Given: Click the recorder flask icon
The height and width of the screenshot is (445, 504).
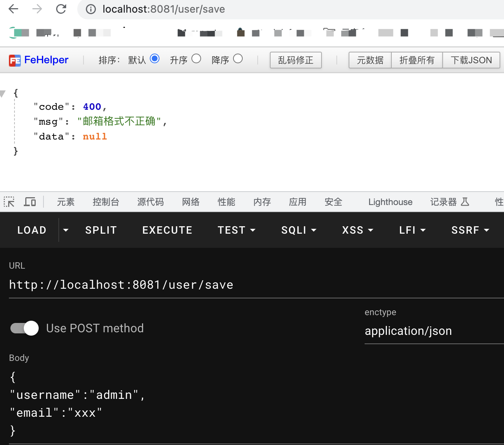Looking at the screenshot, I should tap(465, 202).
